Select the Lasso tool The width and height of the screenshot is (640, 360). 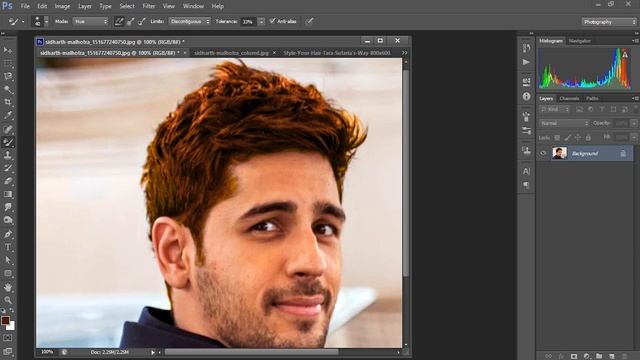coord(8,76)
